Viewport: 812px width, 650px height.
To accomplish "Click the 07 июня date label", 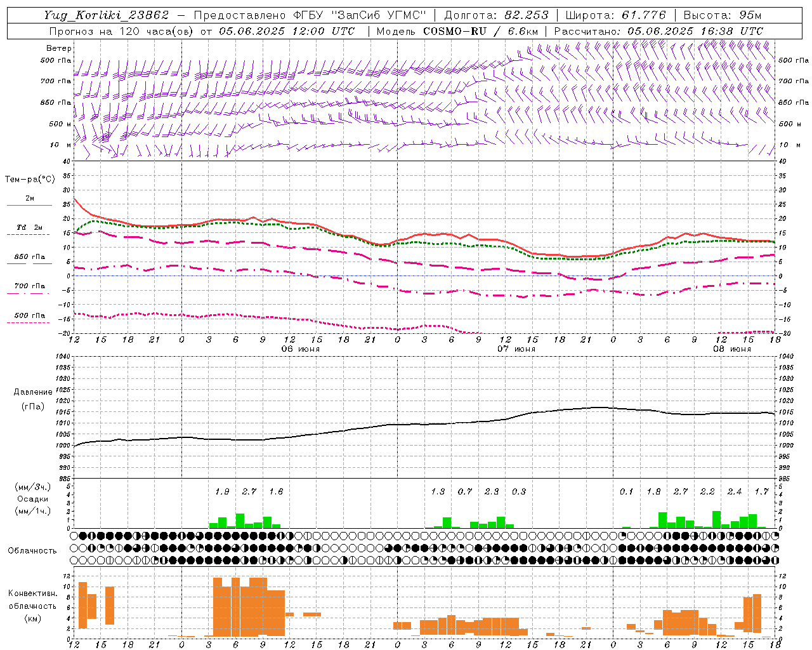I will (x=516, y=349).
